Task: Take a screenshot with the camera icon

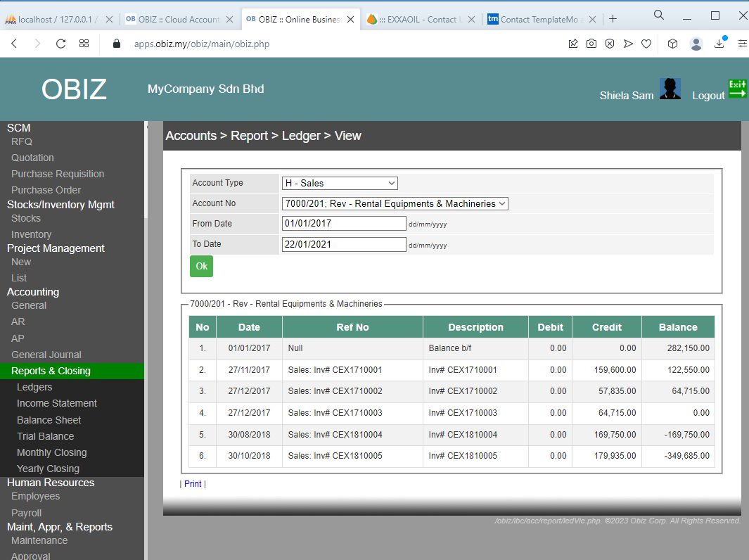Action: pos(591,43)
